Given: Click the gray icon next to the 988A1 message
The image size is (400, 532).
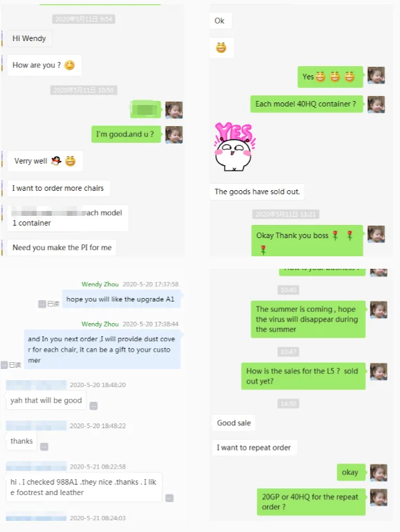Looking at the screenshot, I should click(170, 498).
